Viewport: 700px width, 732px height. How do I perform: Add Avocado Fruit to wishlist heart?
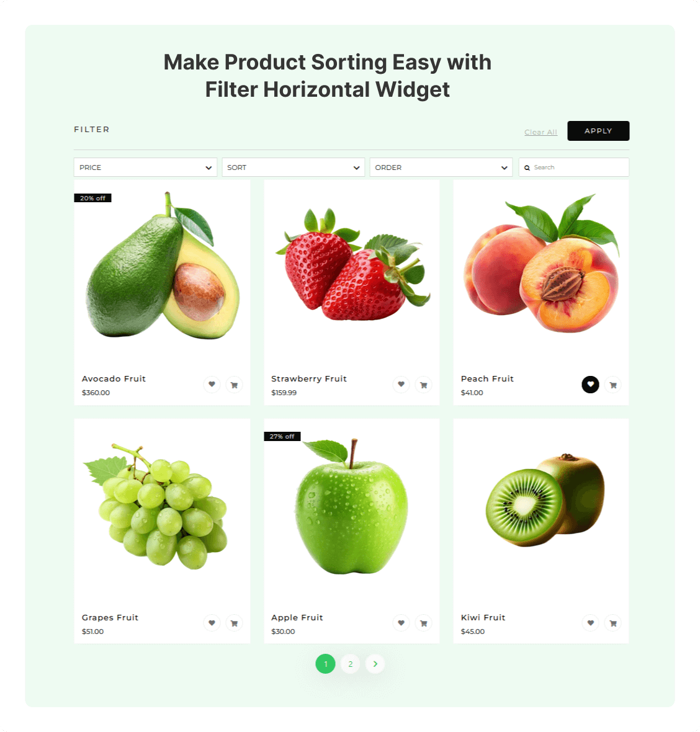pyautogui.click(x=212, y=385)
